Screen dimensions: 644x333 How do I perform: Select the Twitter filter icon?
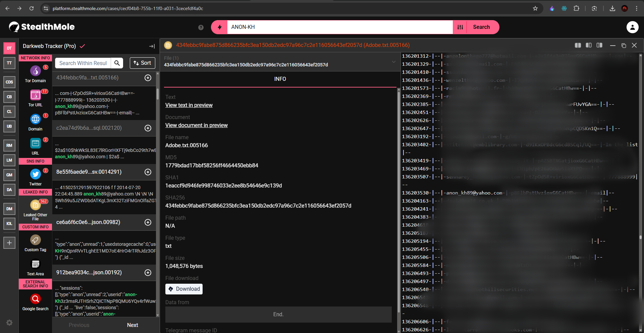pyautogui.click(x=36, y=174)
